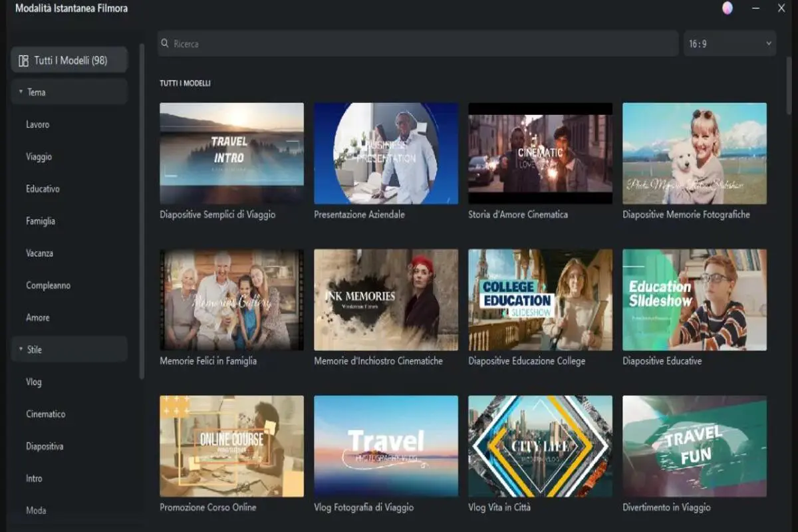Choose the Ink Memories thumbnail
The width and height of the screenshot is (798, 532).
point(386,300)
